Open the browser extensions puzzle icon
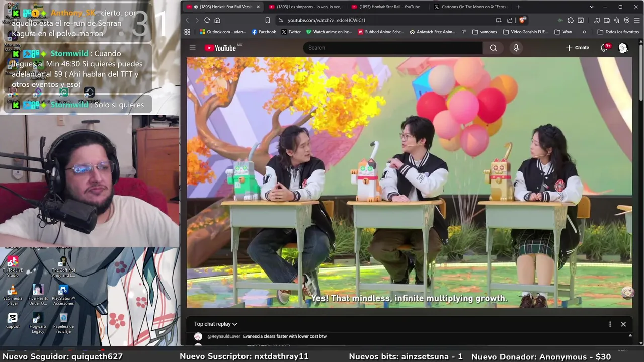The width and height of the screenshot is (644, 362). point(571,20)
